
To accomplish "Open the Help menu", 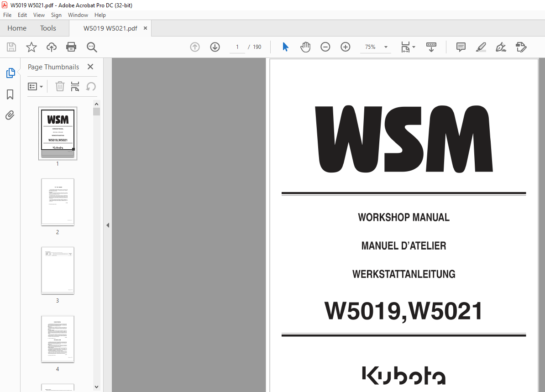I will point(100,15).
